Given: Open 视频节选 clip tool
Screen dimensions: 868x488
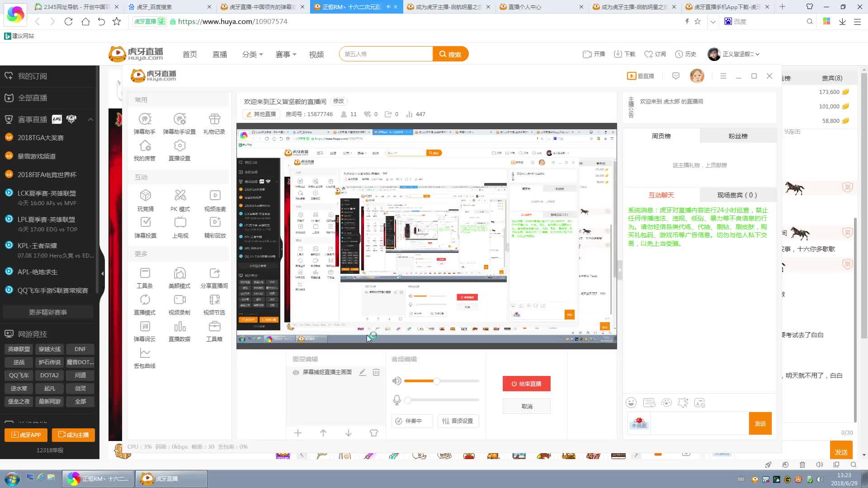Looking at the screenshot, I should 214,304.
